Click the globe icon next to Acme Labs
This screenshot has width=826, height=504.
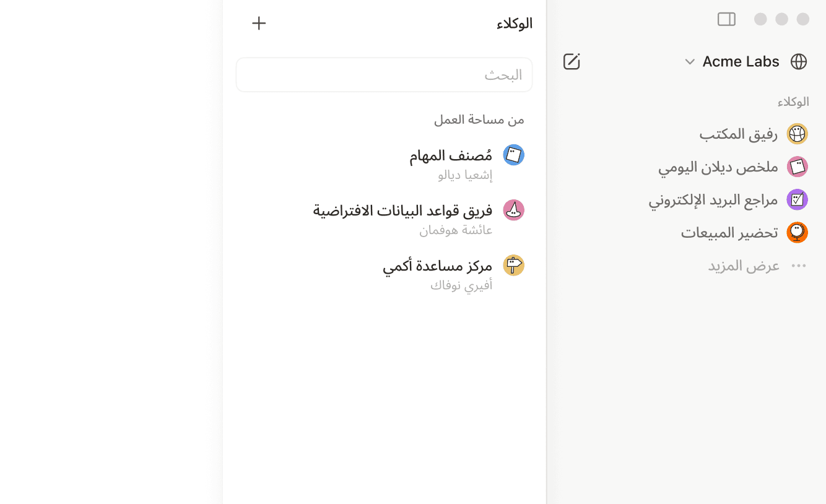pyautogui.click(x=799, y=61)
